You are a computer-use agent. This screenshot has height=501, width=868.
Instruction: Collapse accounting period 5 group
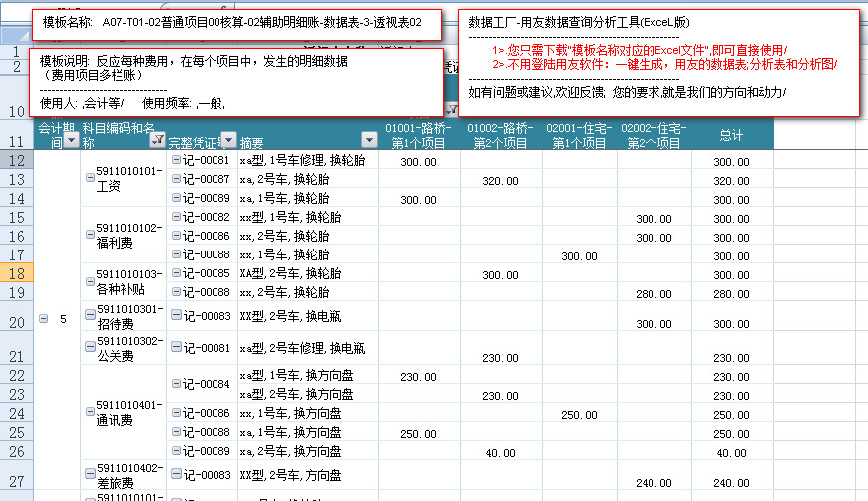click(43, 319)
